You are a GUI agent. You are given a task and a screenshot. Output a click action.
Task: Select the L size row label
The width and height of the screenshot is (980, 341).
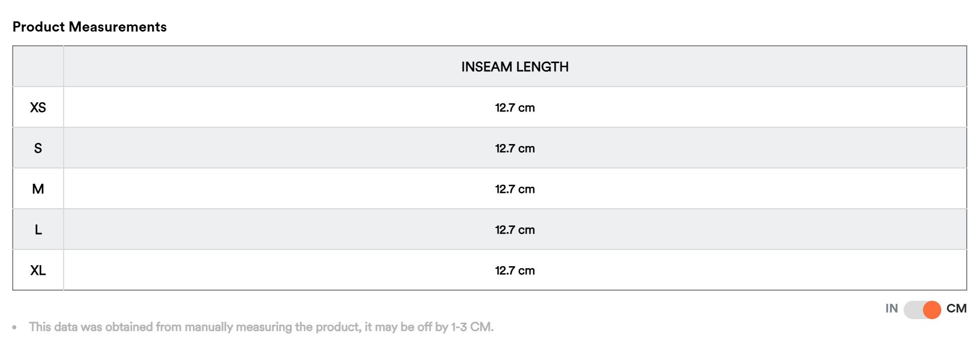pyautogui.click(x=38, y=230)
